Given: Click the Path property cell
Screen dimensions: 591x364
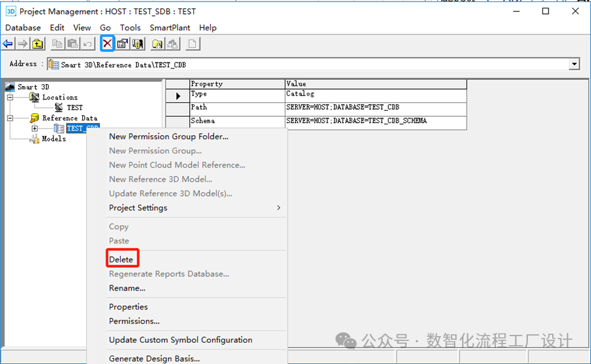Looking at the screenshot, I should pos(237,109).
